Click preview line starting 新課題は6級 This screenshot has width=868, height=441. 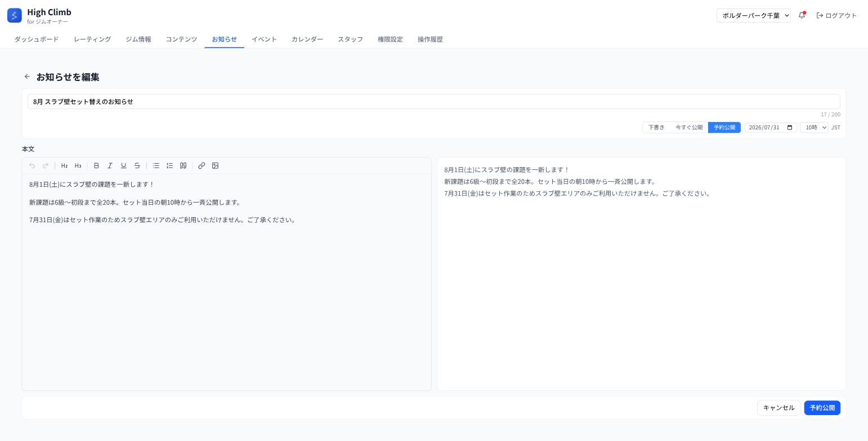[x=551, y=182]
